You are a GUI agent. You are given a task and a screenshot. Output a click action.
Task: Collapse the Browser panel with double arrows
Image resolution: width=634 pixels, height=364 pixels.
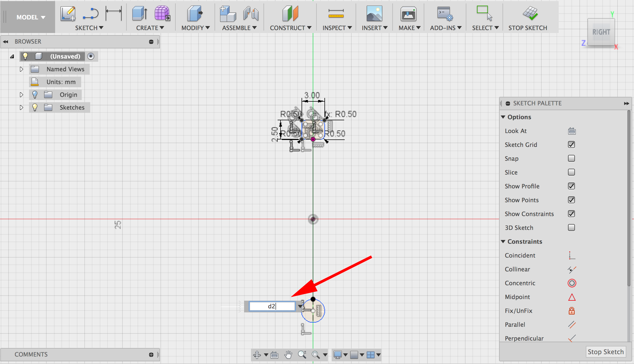click(x=5, y=42)
